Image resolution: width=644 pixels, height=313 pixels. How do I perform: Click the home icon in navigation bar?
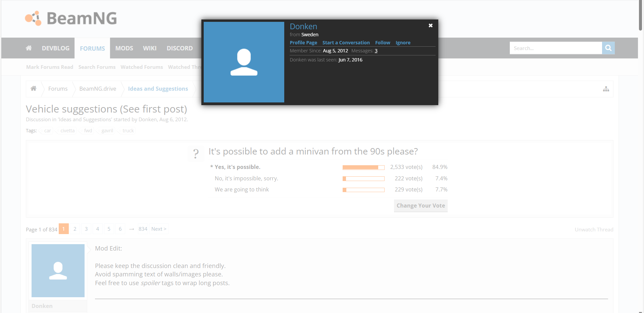point(29,48)
